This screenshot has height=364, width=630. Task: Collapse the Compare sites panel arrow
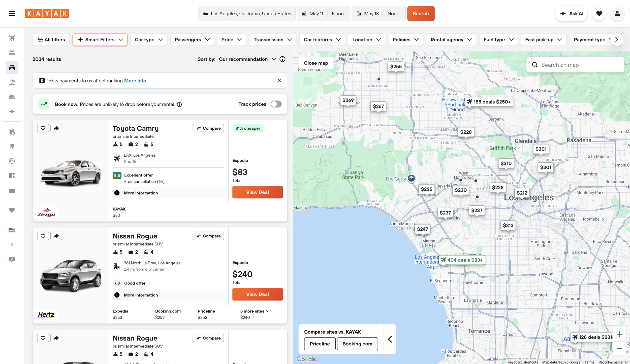(x=390, y=339)
